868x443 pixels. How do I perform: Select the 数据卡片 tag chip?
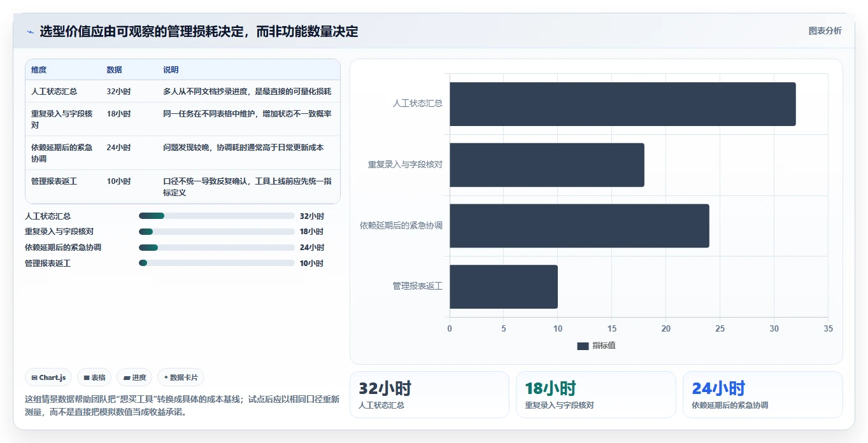(x=181, y=377)
